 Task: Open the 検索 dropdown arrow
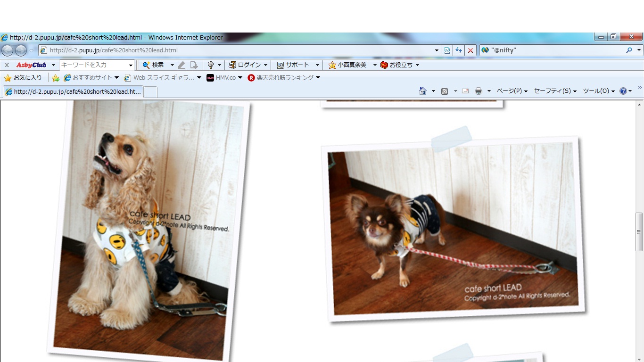(x=172, y=65)
